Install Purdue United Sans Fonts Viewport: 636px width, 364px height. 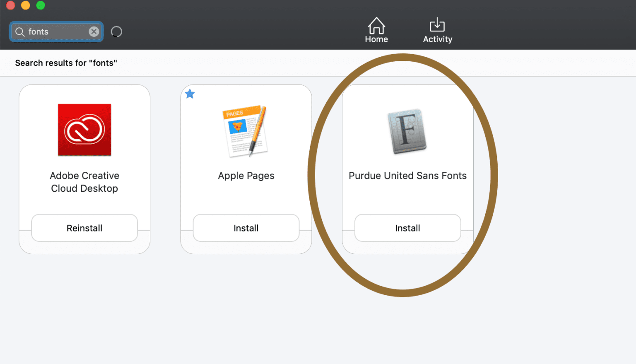[407, 228]
